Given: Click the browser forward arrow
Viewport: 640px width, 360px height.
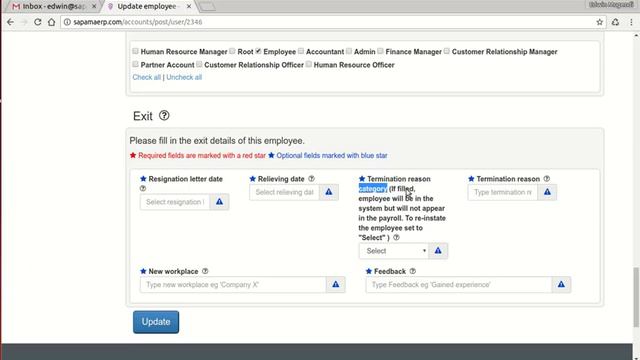Looking at the screenshot, I should (x=24, y=22).
